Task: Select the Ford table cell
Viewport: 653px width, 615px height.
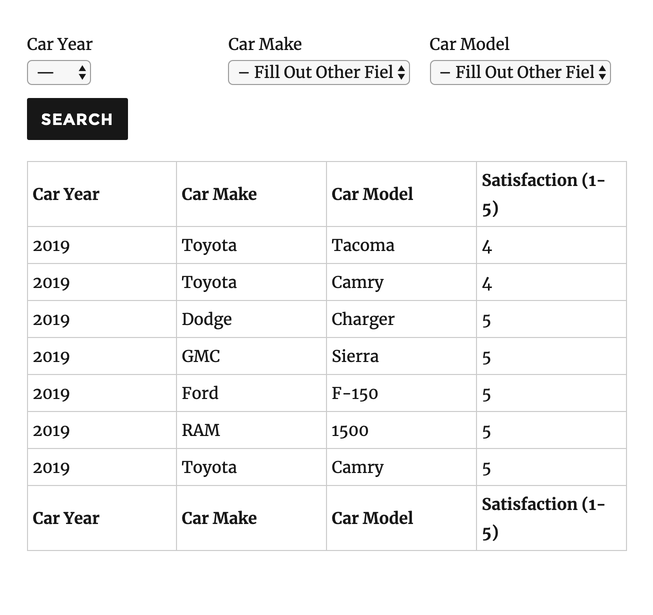Action: tap(252, 393)
